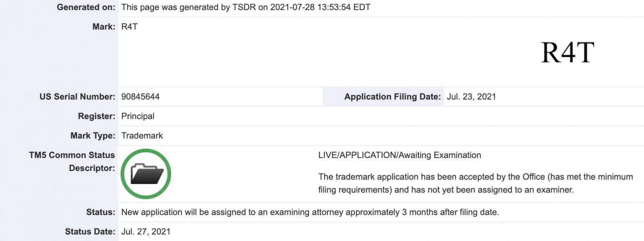Click the trademark application accepted description
644x241 pixels.
point(476,183)
